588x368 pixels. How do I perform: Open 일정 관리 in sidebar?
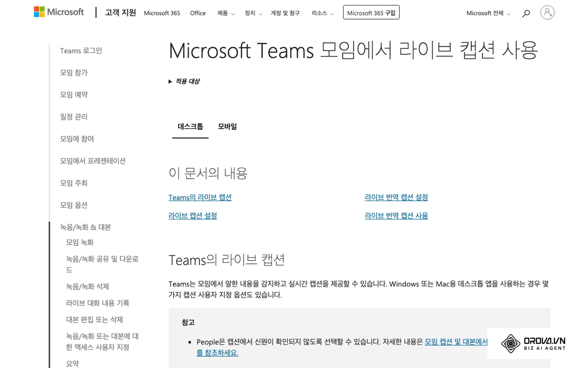pos(74,117)
